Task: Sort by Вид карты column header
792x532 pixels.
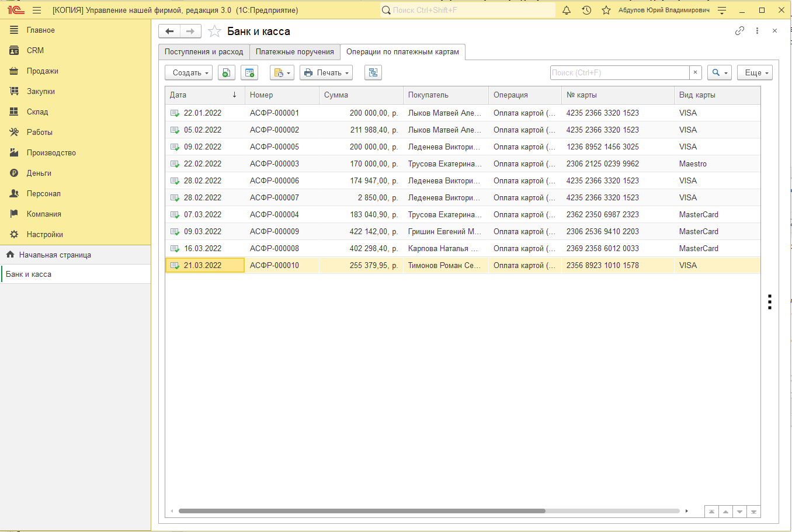Action: (x=717, y=95)
